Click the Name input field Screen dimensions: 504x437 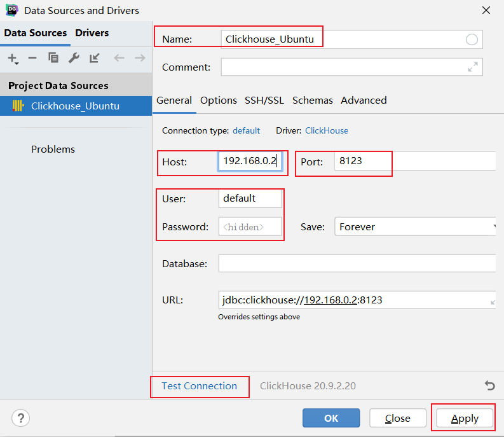point(351,39)
